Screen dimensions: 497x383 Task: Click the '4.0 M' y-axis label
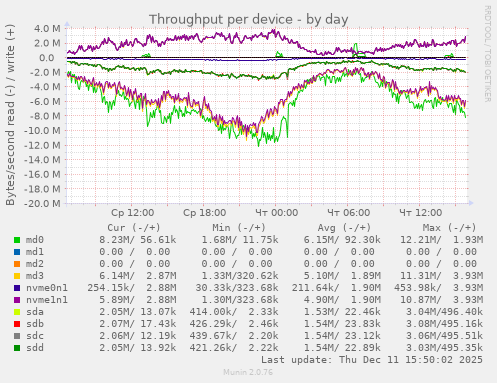47,29
